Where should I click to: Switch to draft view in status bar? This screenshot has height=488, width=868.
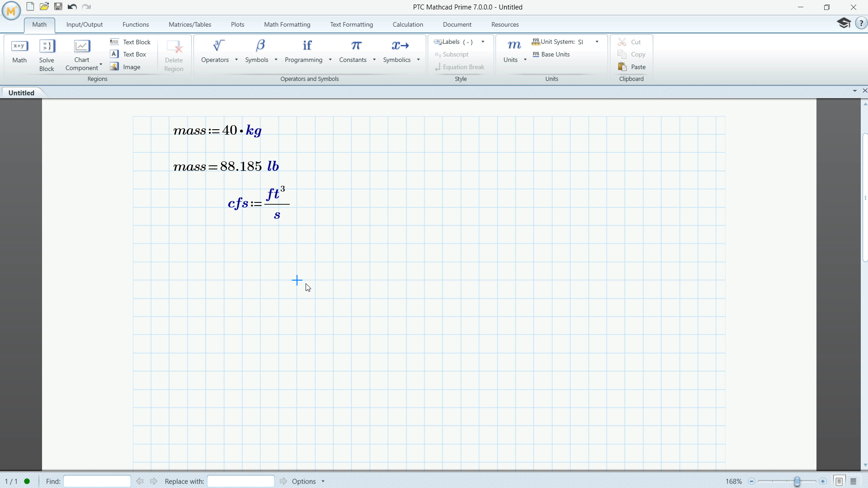click(x=854, y=481)
